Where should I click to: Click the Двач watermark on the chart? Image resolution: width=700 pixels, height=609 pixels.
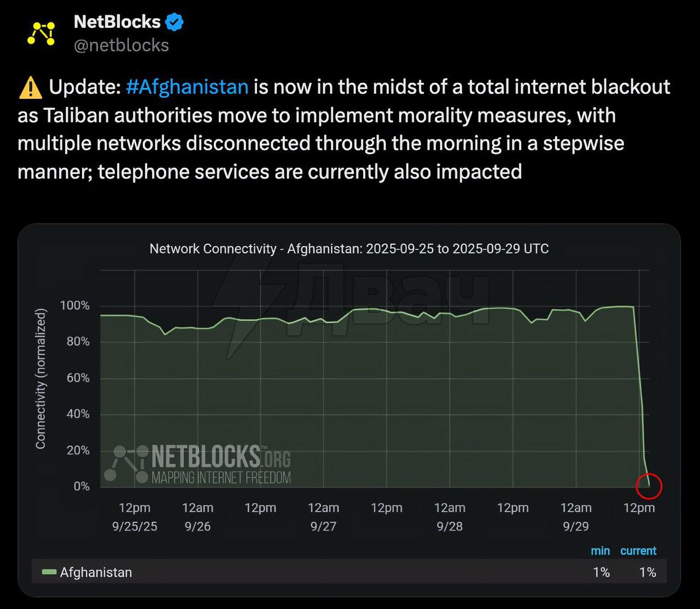tap(383, 295)
